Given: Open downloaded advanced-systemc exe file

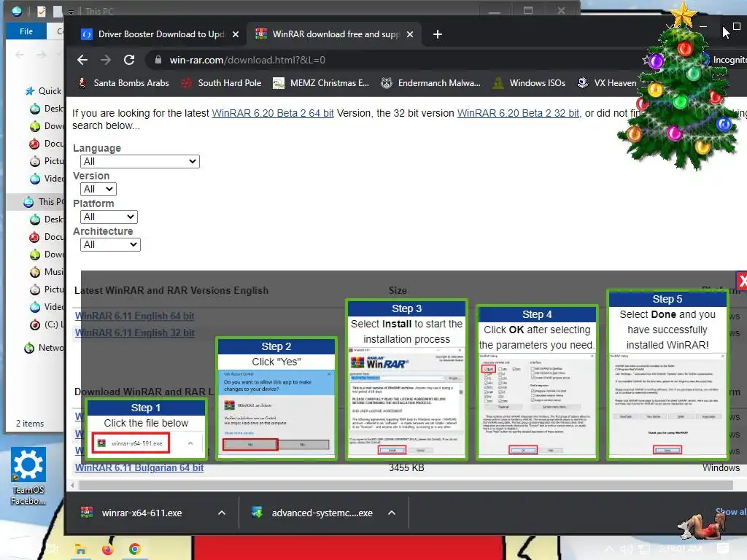Looking at the screenshot, I should [313, 513].
